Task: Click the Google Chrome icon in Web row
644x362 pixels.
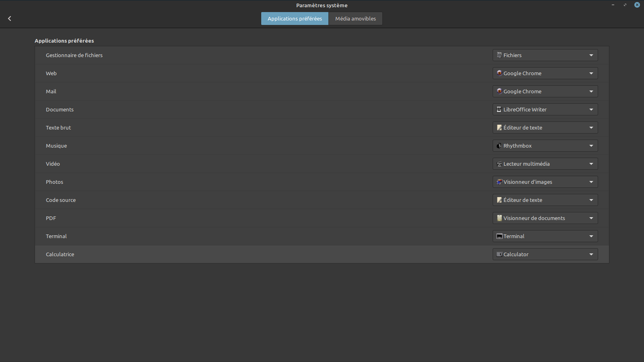Action: pyautogui.click(x=499, y=73)
